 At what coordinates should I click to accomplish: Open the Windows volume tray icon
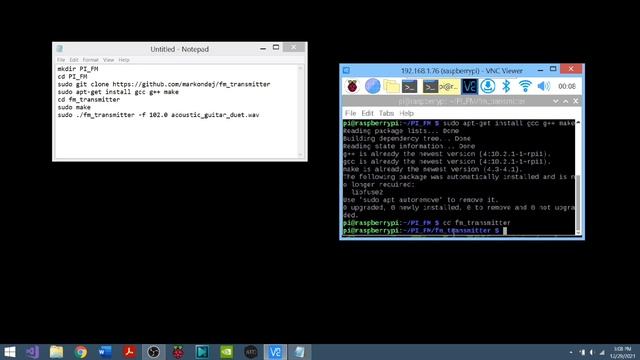(591, 352)
